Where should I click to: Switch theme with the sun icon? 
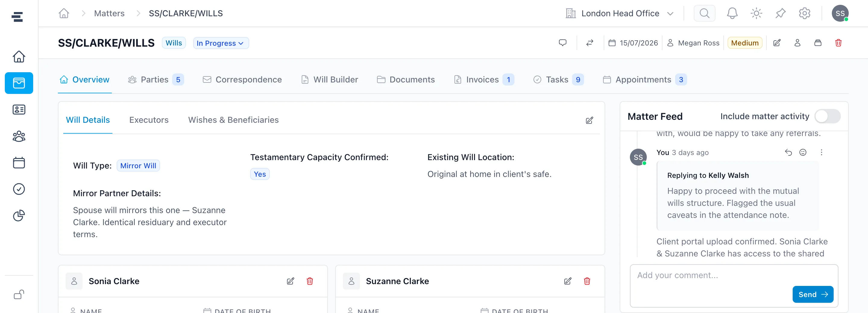pyautogui.click(x=756, y=14)
